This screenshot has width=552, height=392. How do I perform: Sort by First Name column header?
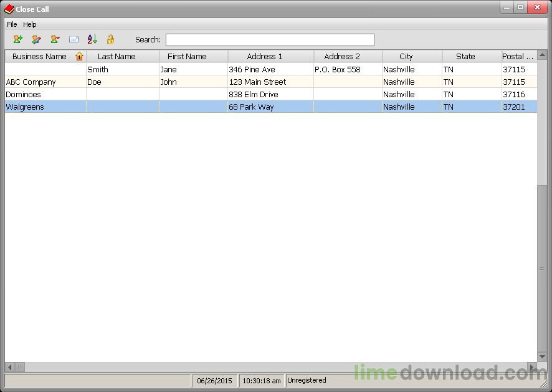coord(194,56)
